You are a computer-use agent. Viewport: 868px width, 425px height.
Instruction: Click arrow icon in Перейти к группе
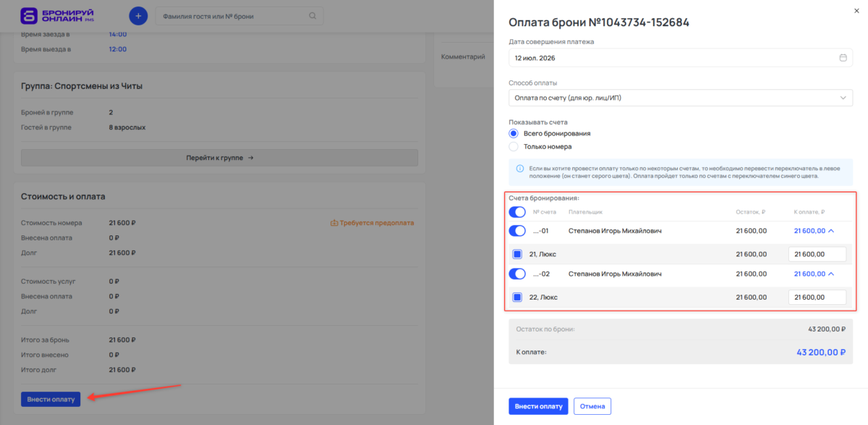pos(250,157)
